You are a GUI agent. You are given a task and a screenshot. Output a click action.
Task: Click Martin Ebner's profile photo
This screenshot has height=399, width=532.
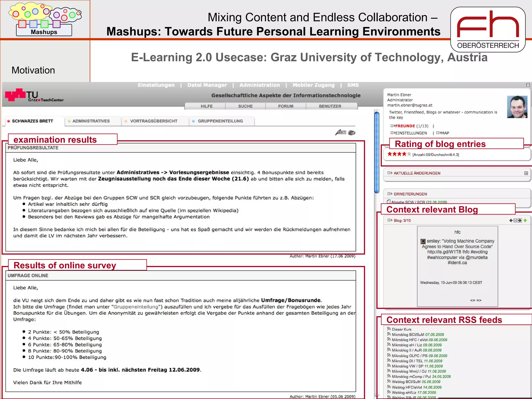(x=517, y=107)
